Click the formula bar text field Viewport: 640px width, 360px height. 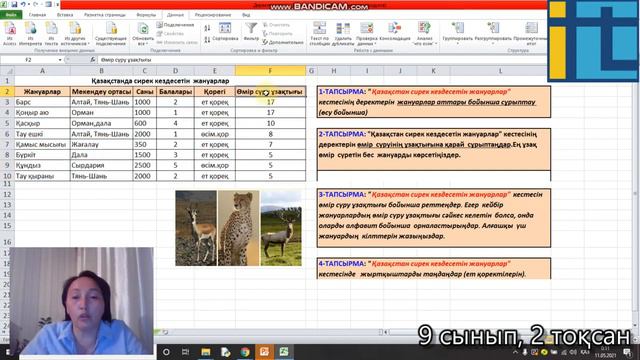point(322,60)
